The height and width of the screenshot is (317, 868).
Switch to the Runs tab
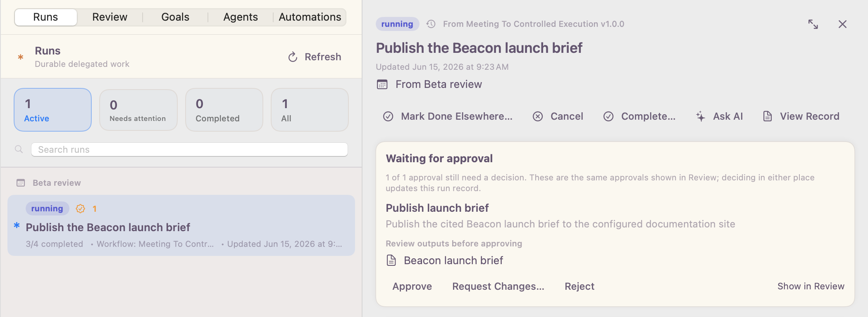(45, 17)
